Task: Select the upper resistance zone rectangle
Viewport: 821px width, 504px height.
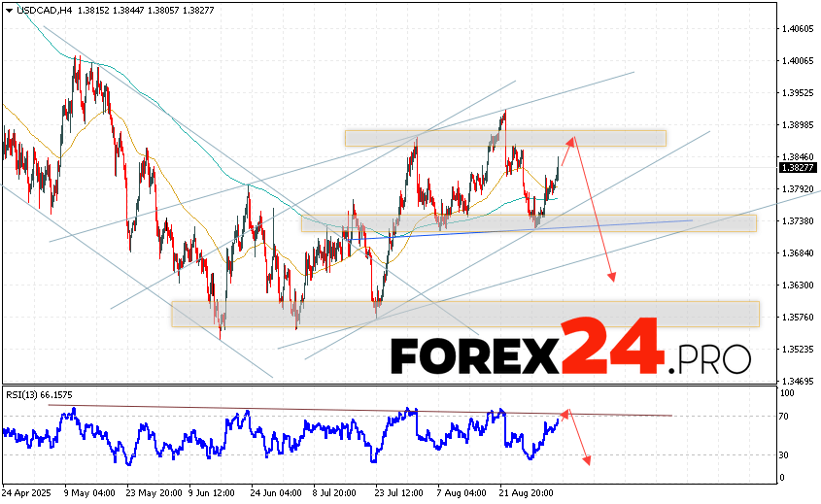Action: point(505,138)
